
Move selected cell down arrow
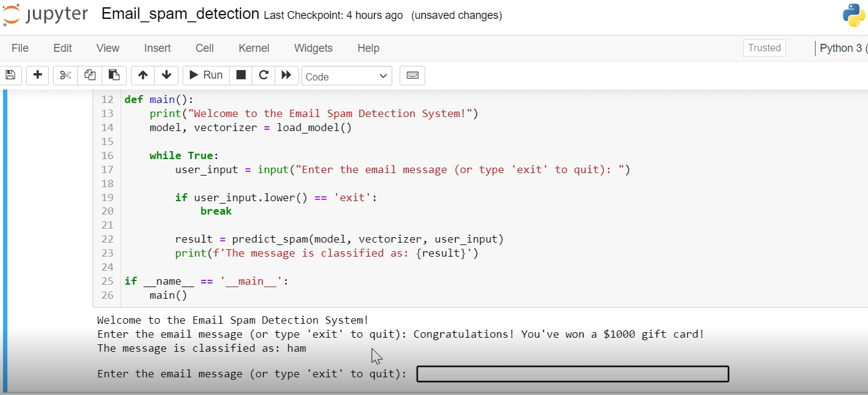[166, 76]
